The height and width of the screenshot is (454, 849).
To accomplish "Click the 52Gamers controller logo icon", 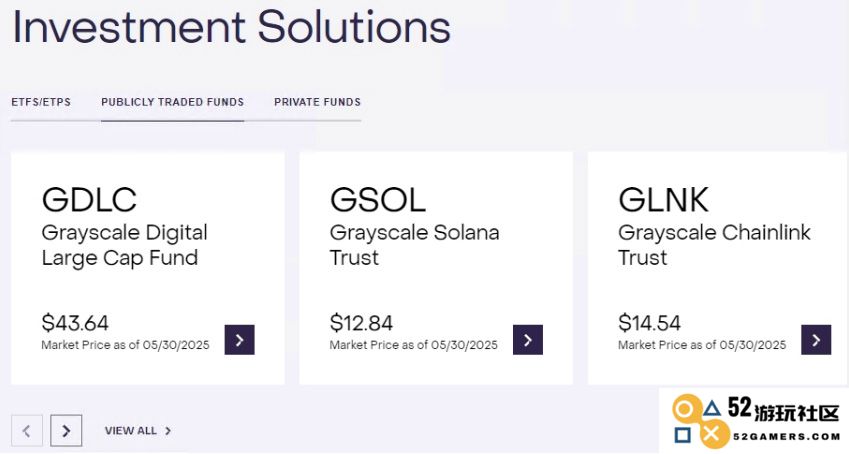I will (x=697, y=421).
